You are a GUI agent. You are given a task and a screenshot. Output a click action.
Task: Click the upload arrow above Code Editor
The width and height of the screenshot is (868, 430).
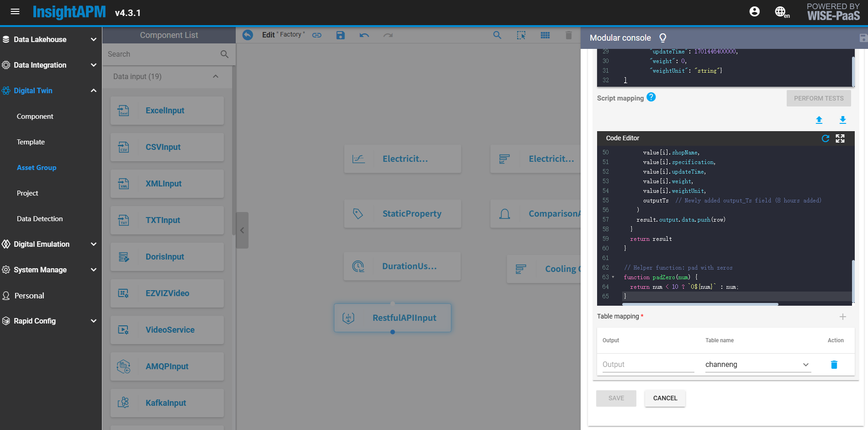tap(819, 120)
